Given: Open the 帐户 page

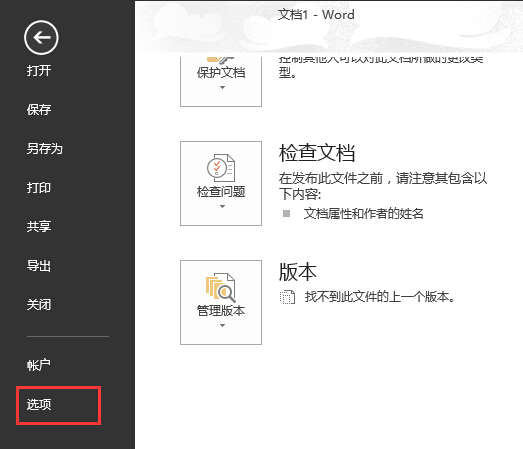Looking at the screenshot, I should pyautogui.click(x=39, y=365).
